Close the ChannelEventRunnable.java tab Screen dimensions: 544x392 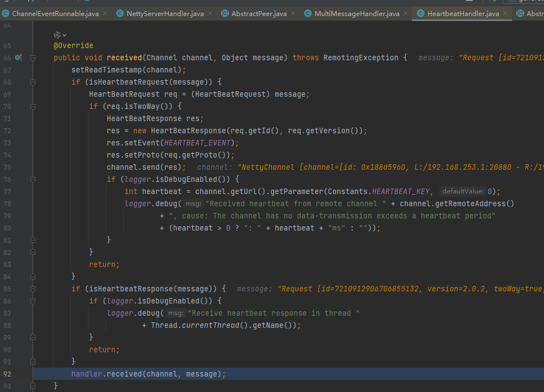(105, 13)
